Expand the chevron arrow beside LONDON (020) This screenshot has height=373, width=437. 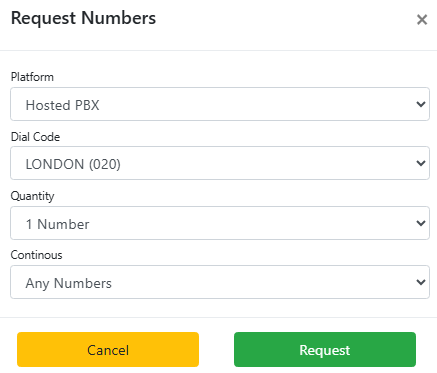(421, 163)
